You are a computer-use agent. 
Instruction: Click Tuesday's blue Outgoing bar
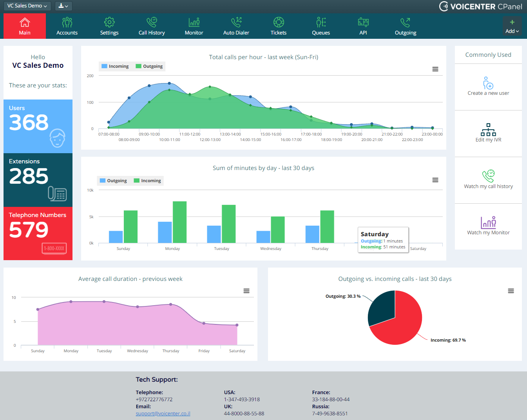click(214, 234)
